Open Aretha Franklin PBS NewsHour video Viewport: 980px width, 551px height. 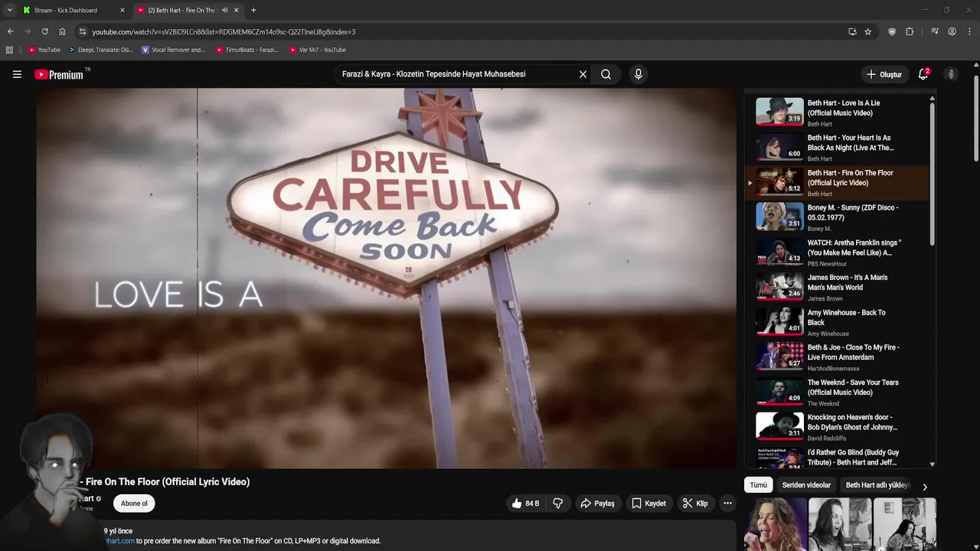coord(837,252)
